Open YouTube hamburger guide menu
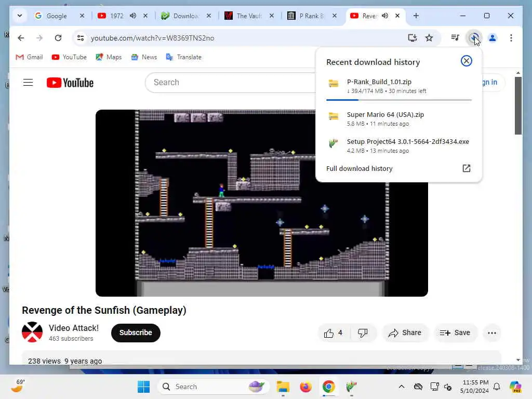 pos(28,83)
